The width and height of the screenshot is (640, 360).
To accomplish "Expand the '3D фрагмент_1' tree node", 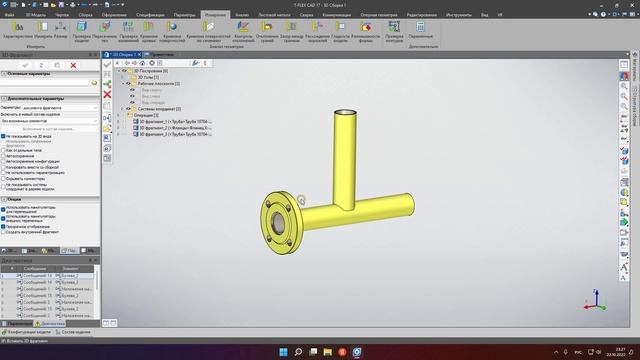I will tap(118, 122).
